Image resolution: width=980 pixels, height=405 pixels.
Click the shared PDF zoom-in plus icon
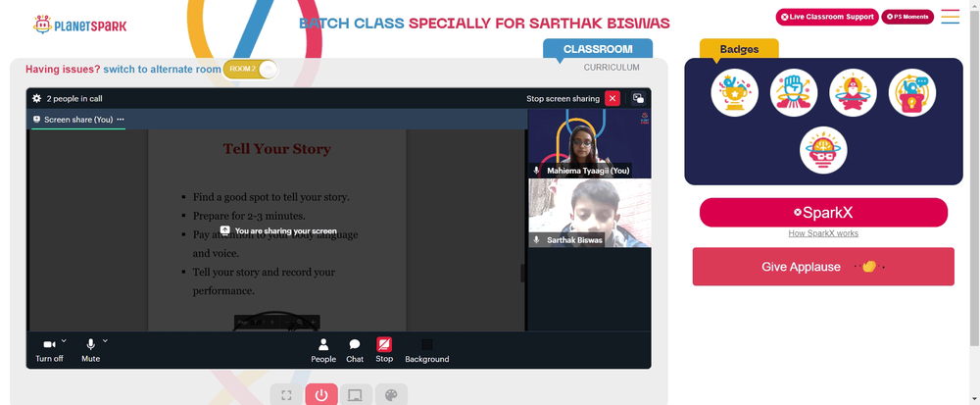click(x=313, y=322)
